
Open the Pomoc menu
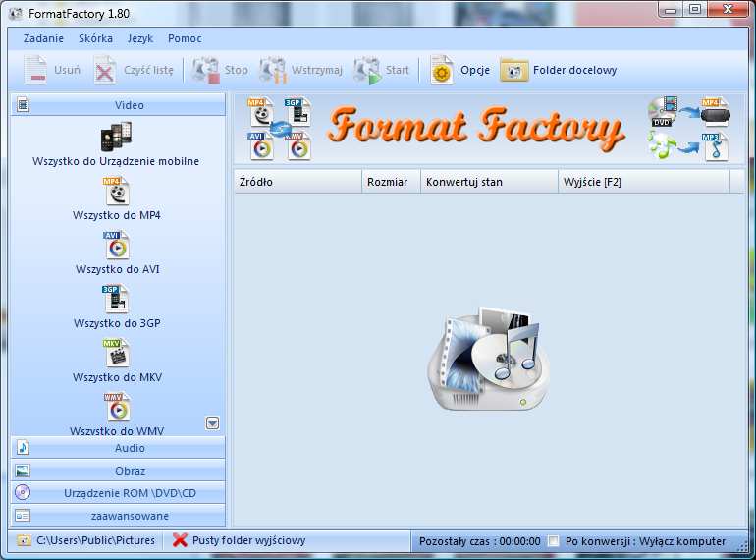click(185, 38)
